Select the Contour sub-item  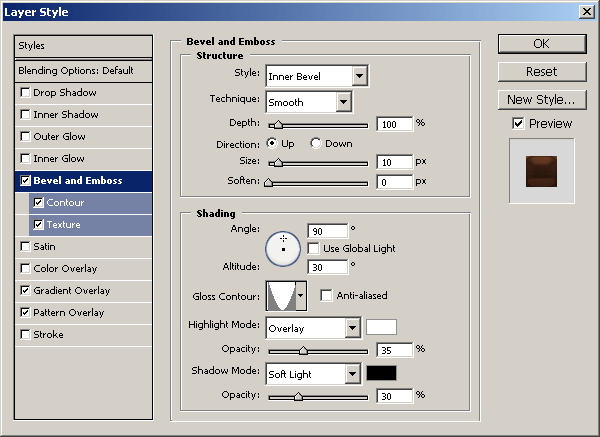click(90, 202)
